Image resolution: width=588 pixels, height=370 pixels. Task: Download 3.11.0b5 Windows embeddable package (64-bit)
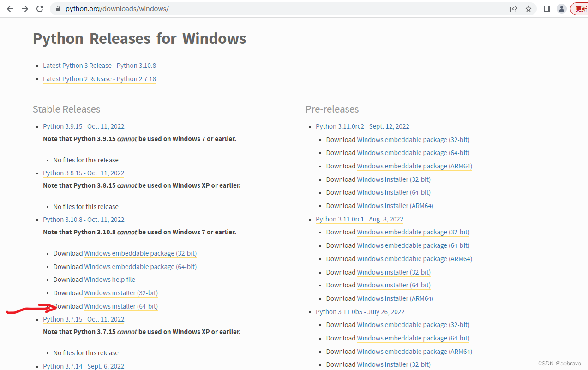point(413,338)
